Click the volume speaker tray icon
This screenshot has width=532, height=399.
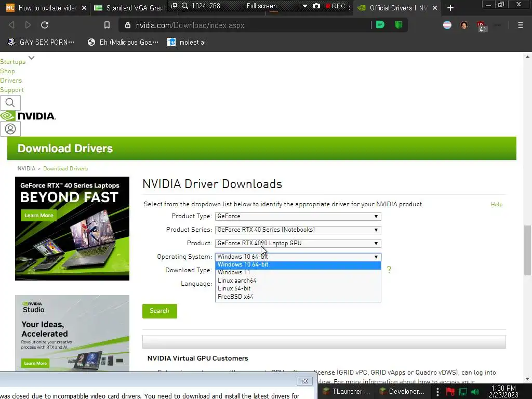[475, 392]
